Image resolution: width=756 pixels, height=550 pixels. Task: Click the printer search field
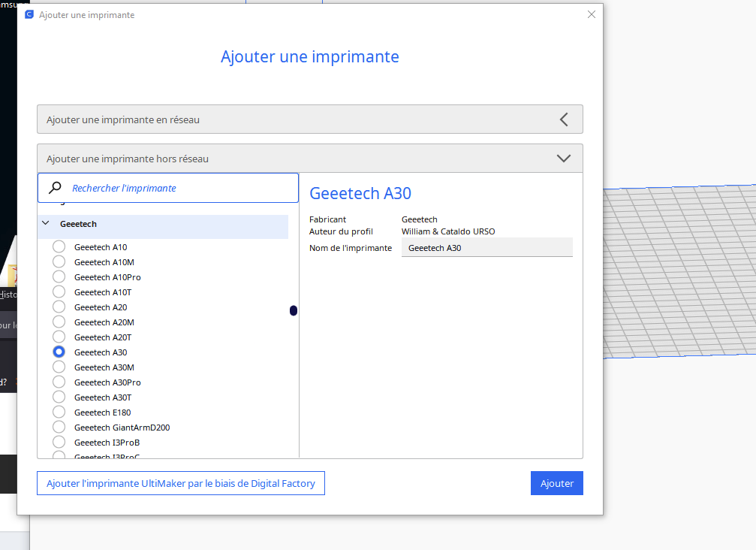click(x=180, y=188)
